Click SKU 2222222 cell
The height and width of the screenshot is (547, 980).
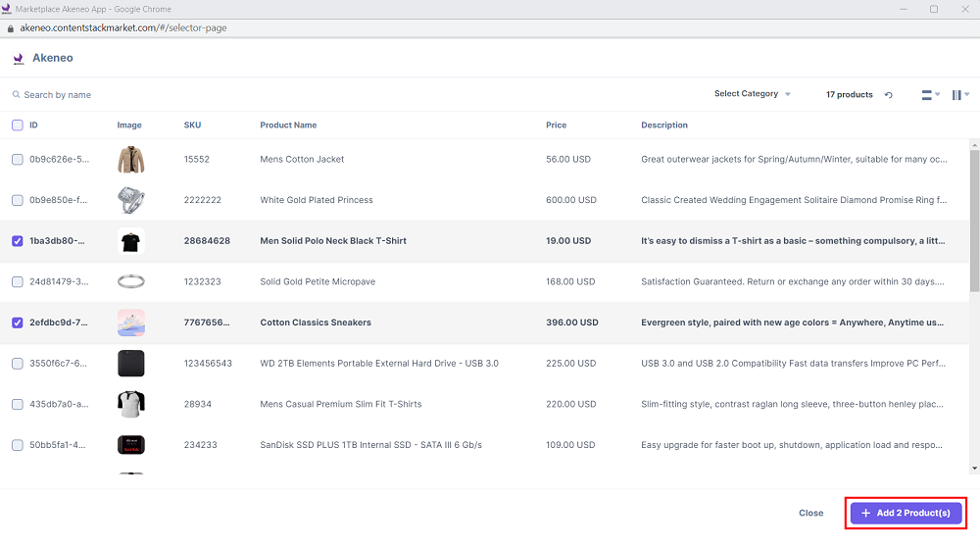coord(203,200)
